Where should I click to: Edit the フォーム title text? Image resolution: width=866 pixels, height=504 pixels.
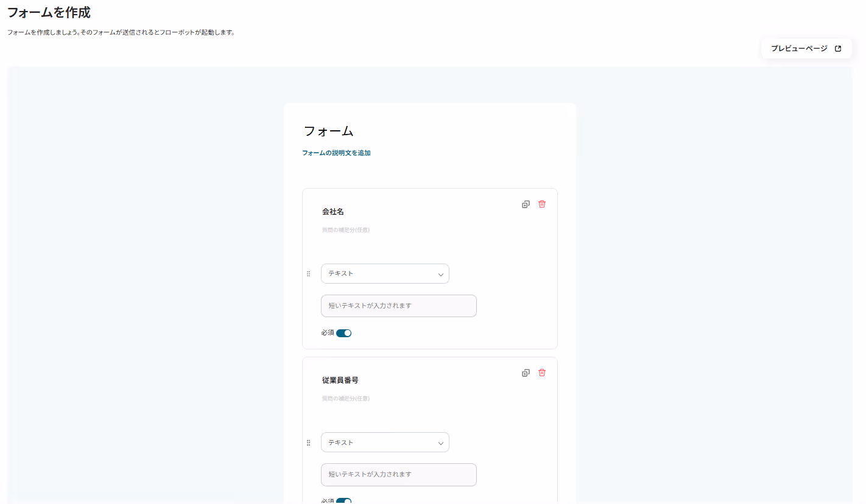tap(329, 131)
